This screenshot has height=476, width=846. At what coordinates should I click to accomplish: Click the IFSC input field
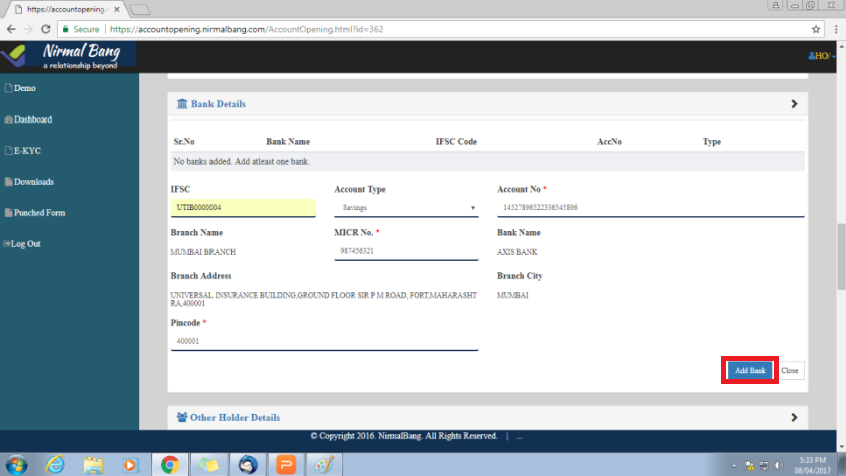coord(243,208)
